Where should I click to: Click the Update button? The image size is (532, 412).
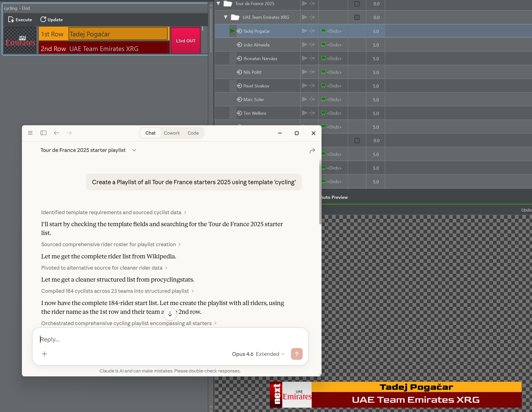52,20
